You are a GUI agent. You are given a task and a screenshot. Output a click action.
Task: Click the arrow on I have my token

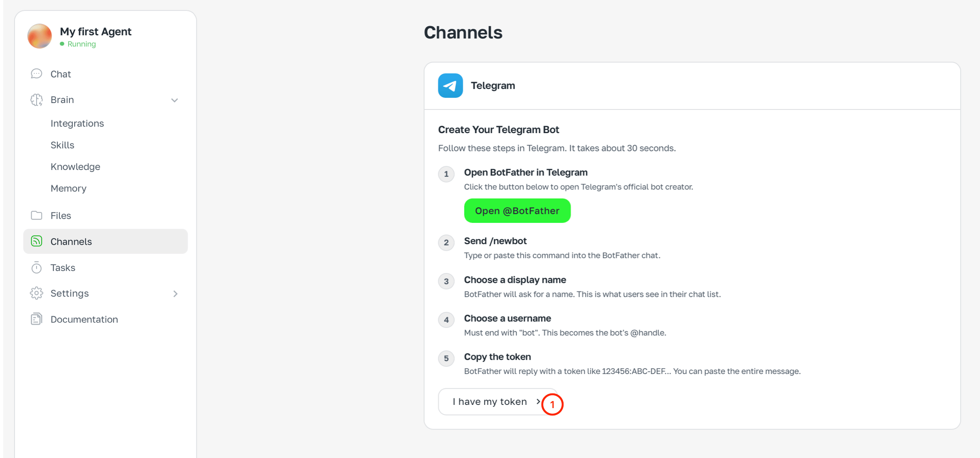538,402
